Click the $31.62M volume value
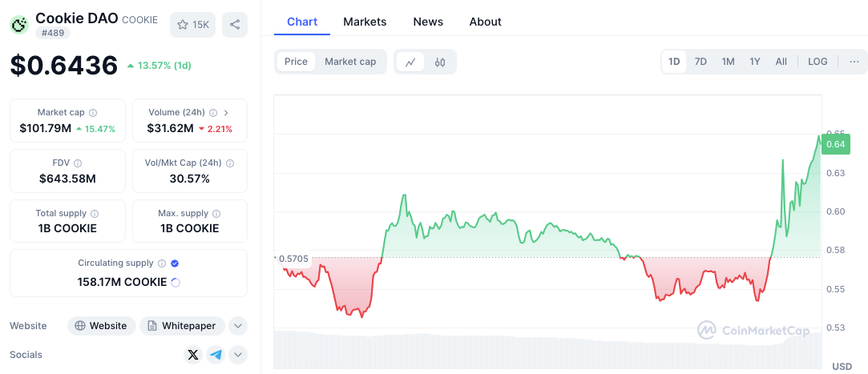This screenshot has height=374, width=868. coord(170,129)
